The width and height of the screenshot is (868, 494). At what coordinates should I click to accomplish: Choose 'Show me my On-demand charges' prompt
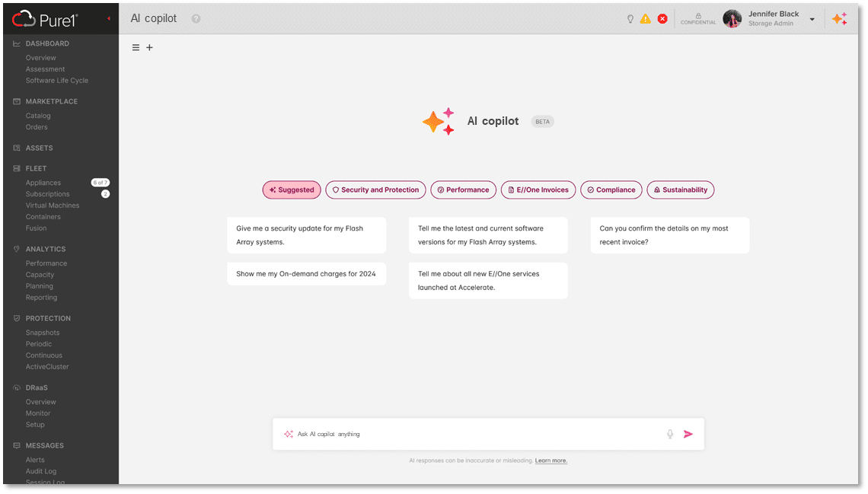coord(306,274)
